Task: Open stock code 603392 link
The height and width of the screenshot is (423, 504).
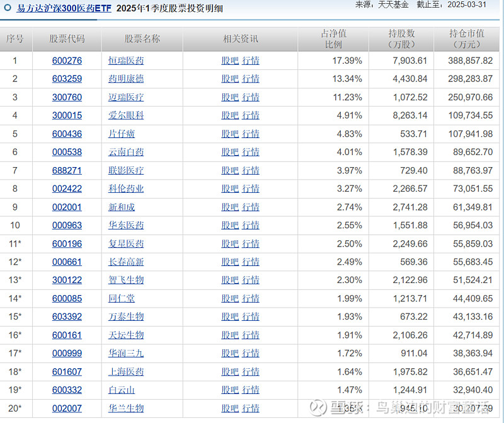Action: 67,317
